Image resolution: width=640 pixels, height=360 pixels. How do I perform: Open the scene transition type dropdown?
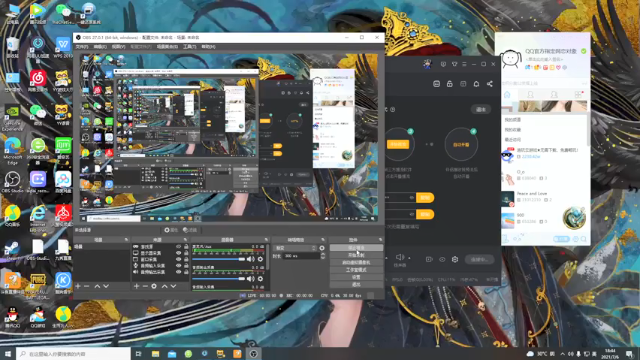[296, 248]
